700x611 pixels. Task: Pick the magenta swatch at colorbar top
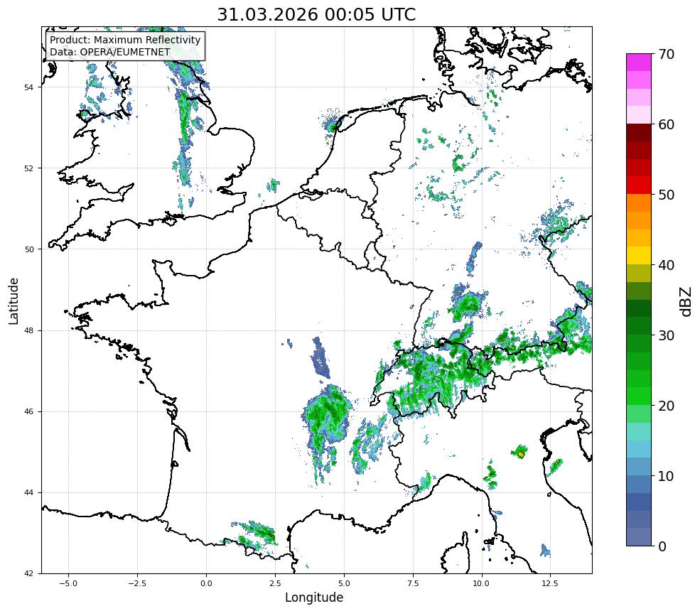(x=639, y=63)
